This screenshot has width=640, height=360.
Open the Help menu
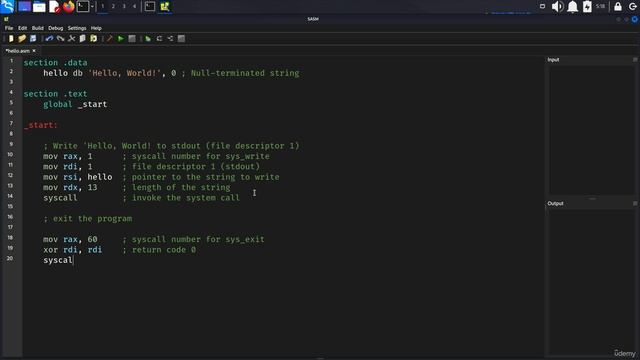(x=96, y=28)
